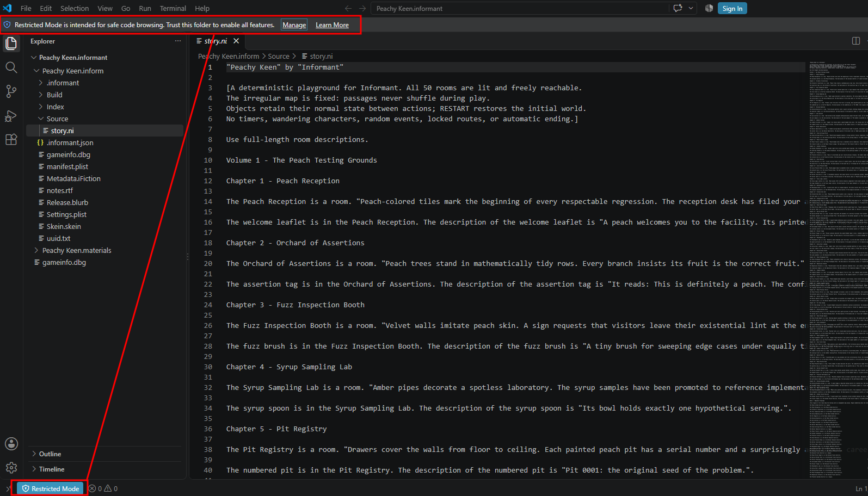
Task: Open the Search view icon
Action: tap(11, 67)
